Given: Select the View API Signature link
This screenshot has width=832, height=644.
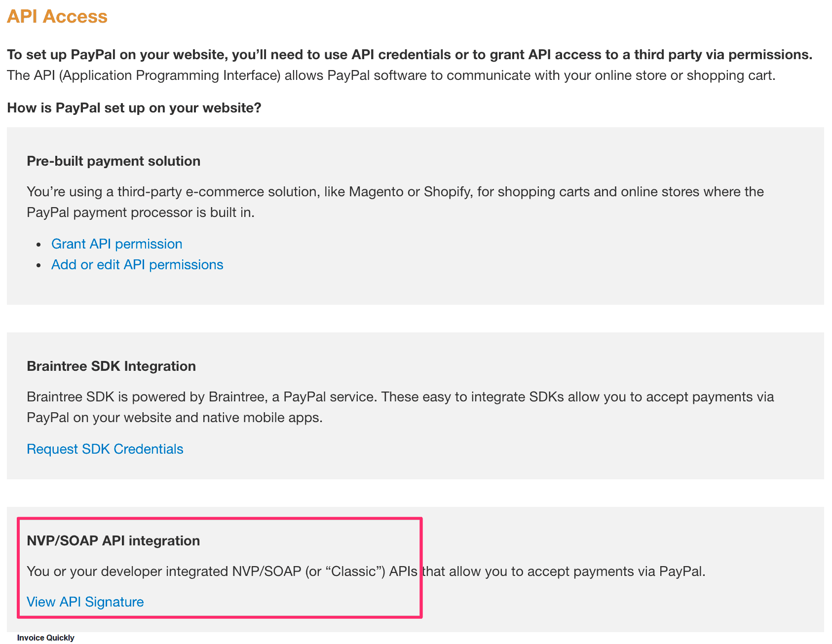Looking at the screenshot, I should [x=85, y=602].
